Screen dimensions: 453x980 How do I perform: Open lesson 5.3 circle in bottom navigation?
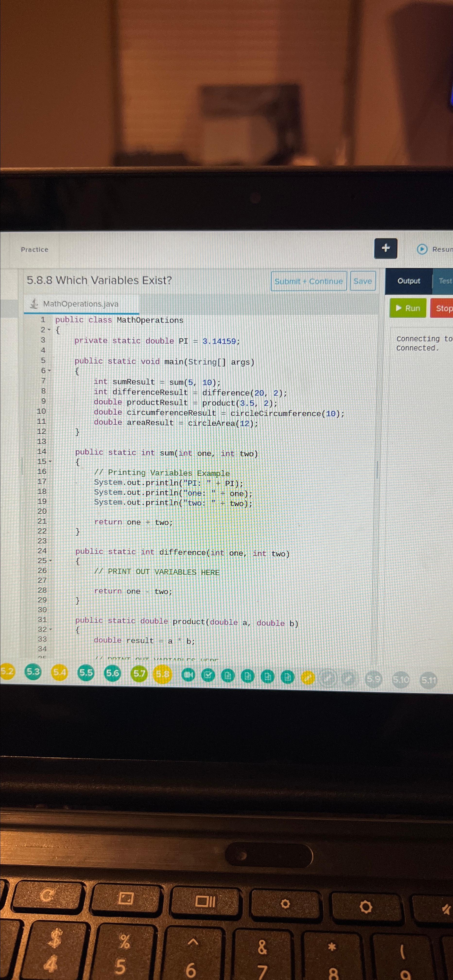coord(34,672)
